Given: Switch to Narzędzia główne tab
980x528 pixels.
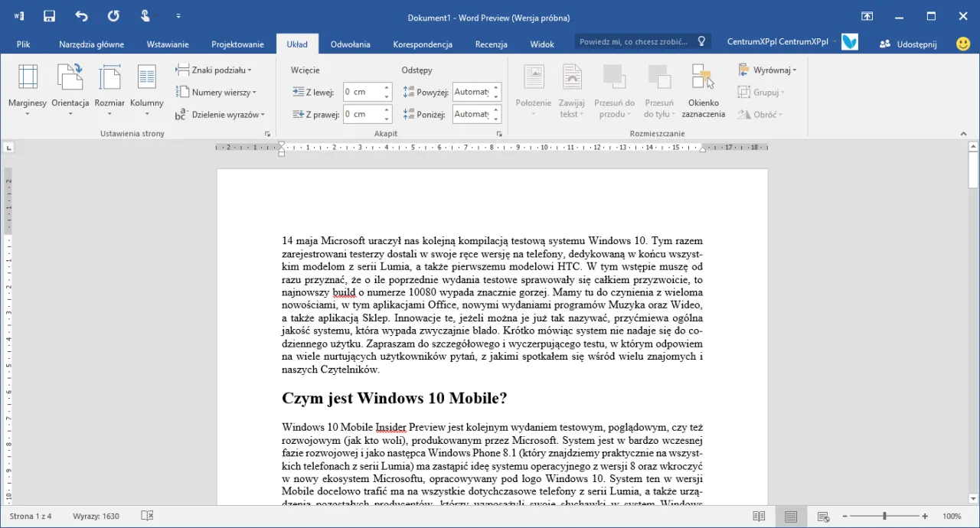Looking at the screenshot, I should click(x=91, y=44).
